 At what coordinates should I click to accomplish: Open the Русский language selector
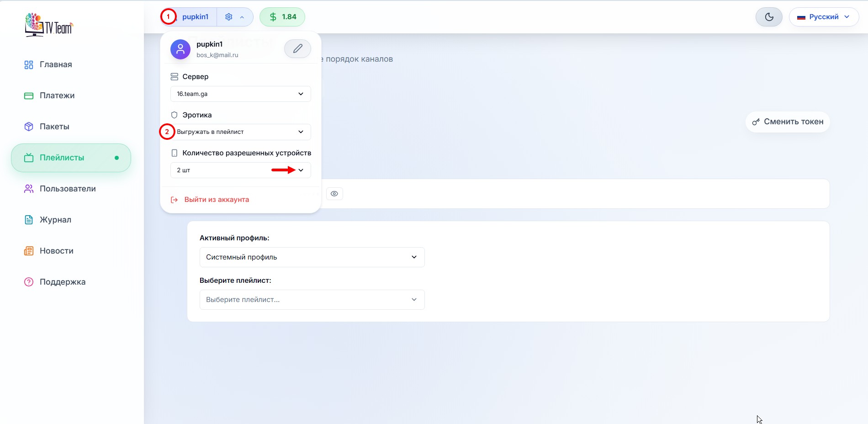pyautogui.click(x=823, y=17)
